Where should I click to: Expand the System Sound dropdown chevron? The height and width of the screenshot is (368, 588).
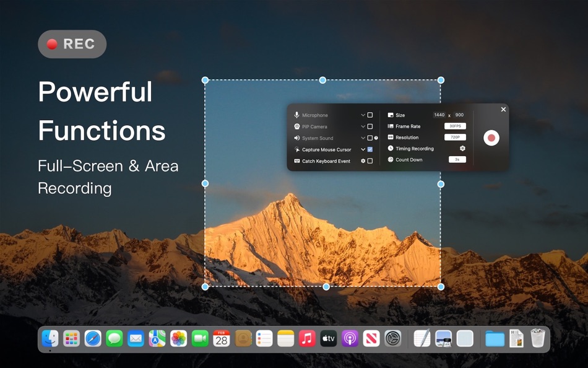tap(363, 138)
